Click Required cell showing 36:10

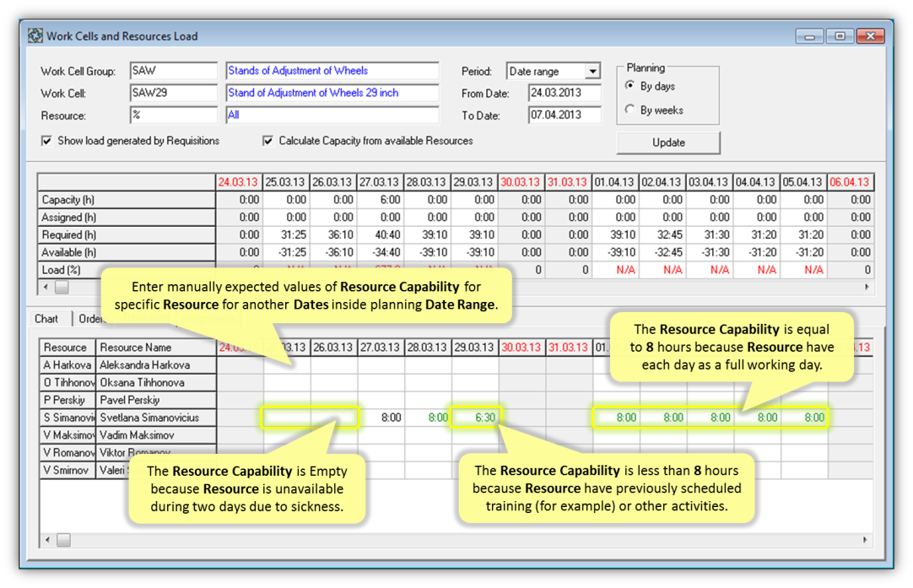click(332, 235)
